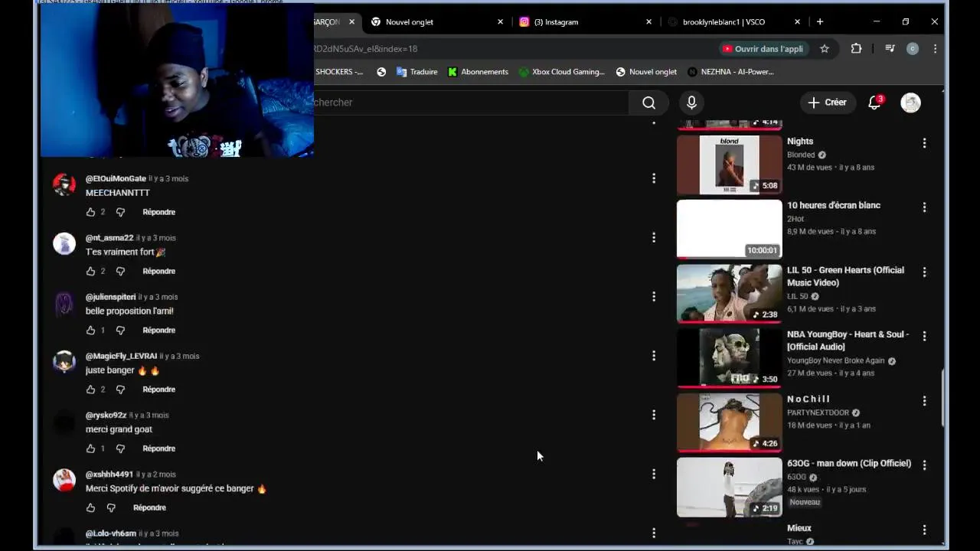Open the Traduire bookmark

point(416,72)
